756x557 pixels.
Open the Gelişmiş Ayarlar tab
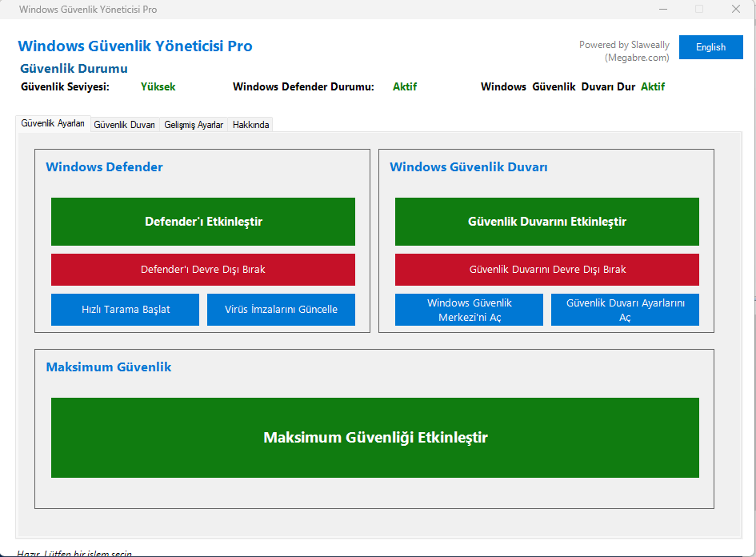pyautogui.click(x=194, y=125)
